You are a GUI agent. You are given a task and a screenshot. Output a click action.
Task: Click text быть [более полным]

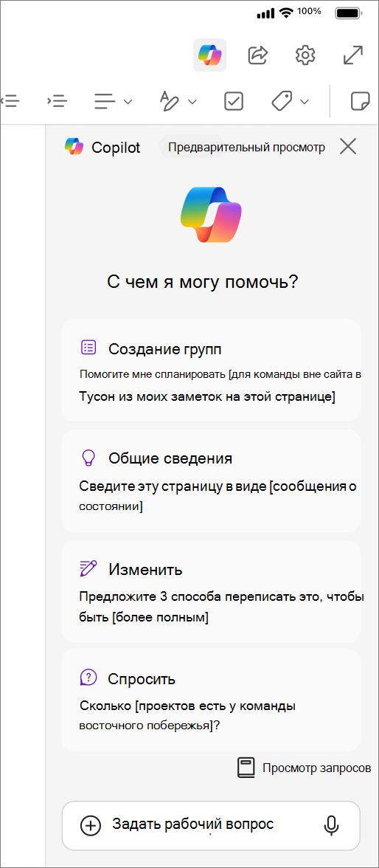click(144, 617)
